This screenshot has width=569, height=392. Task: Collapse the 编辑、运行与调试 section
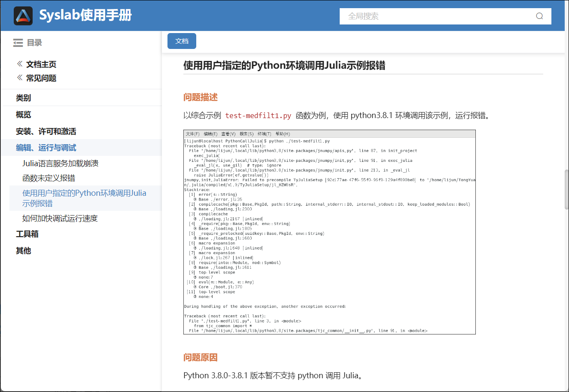coord(46,148)
